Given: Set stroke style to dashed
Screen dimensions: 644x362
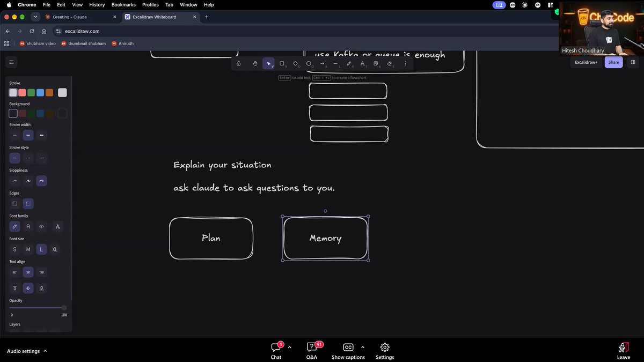Looking at the screenshot, I should coord(28,158).
